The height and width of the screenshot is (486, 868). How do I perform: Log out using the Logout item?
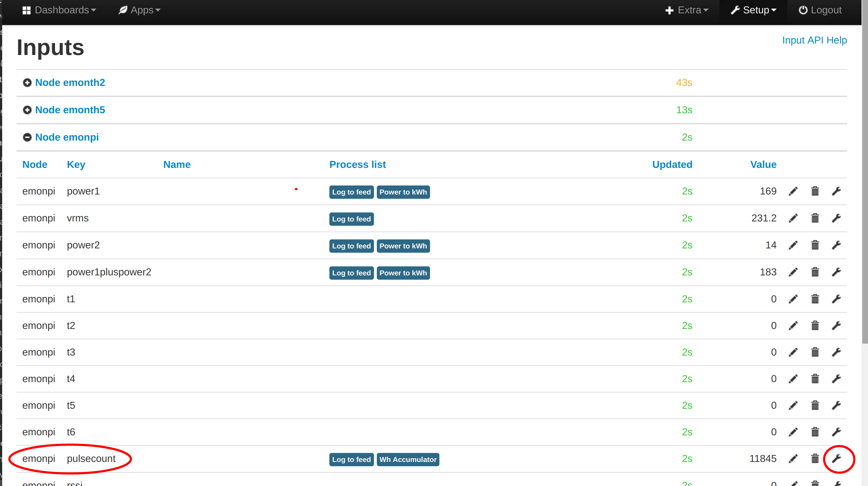[820, 10]
